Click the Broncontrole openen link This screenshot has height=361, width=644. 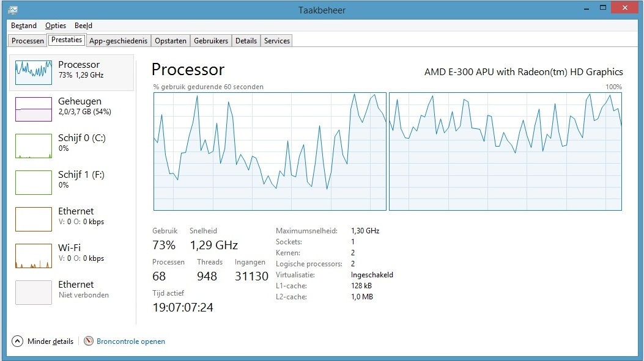(x=131, y=341)
